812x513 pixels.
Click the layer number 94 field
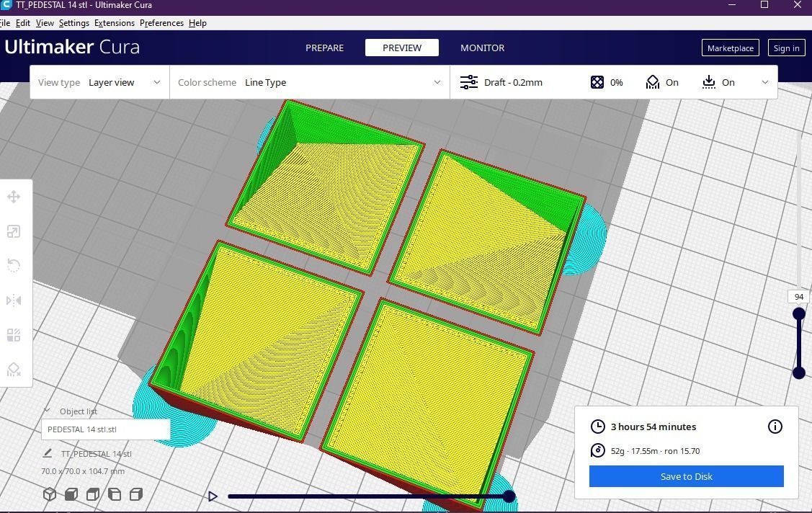799,297
